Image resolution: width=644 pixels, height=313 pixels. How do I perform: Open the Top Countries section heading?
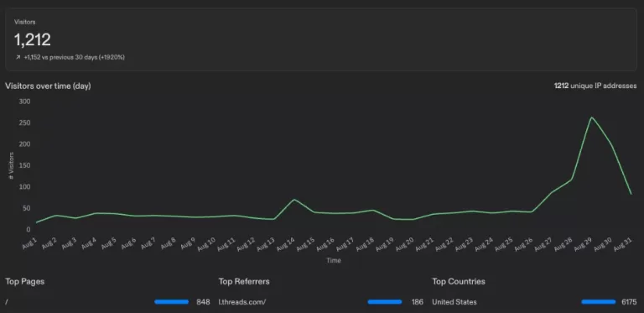pos(459,281)
